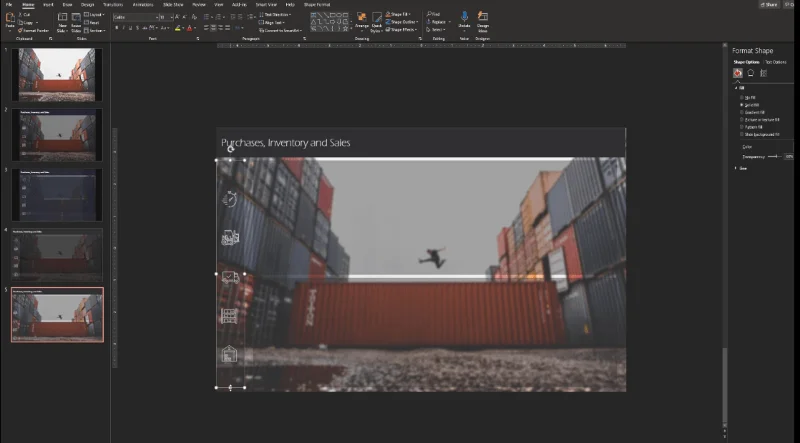Select the Effects pentagon icon in Format Shape
This screenshot has height=443, width=800.
(x=751, y=73)
